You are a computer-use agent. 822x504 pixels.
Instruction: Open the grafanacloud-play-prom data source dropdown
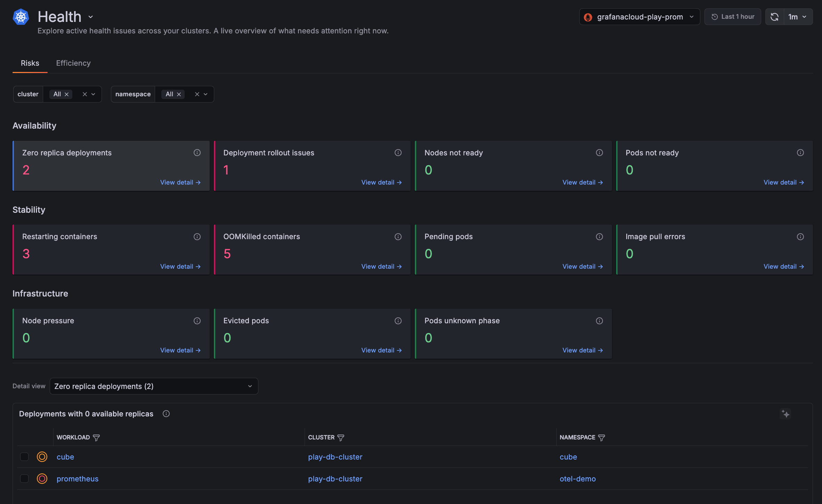[639, 17]
